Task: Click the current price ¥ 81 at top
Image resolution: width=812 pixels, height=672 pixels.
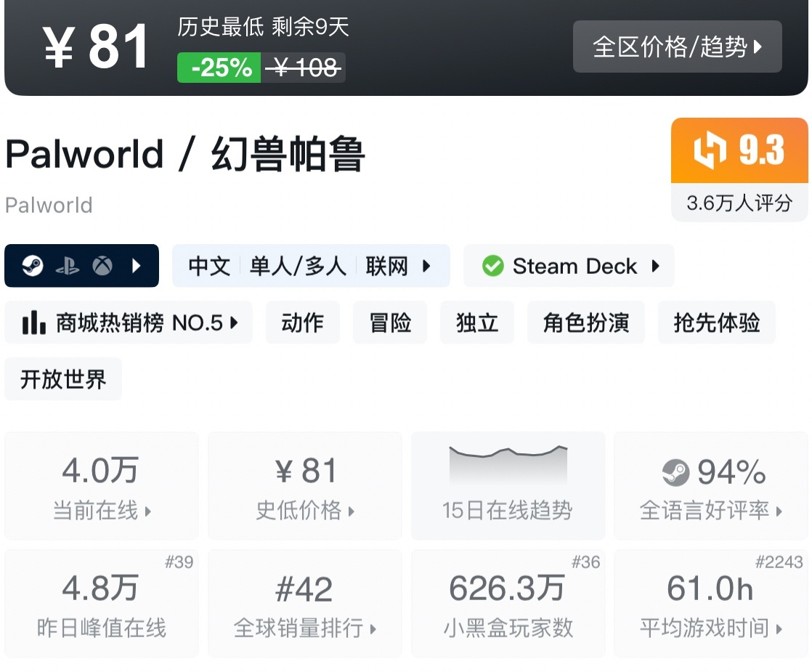Action: 97,46
